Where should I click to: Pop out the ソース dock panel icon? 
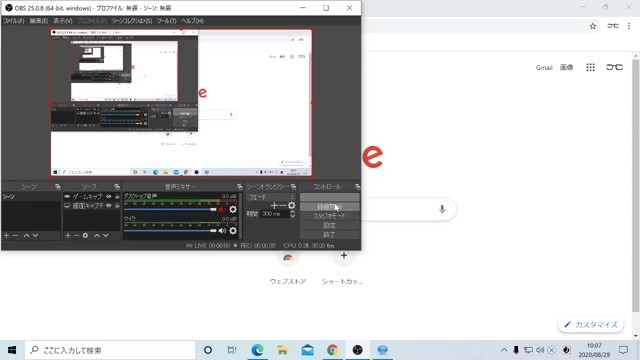tap(117, 187)
